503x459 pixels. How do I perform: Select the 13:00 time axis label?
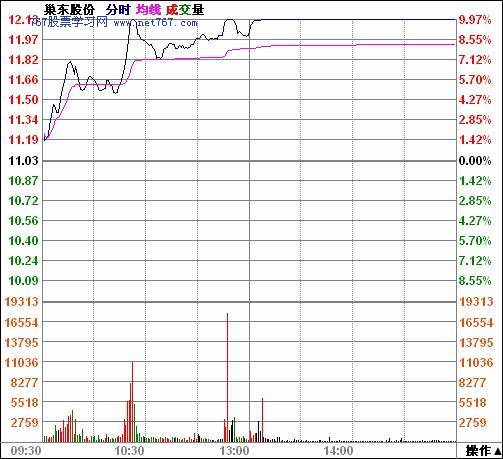pos(234,451)
